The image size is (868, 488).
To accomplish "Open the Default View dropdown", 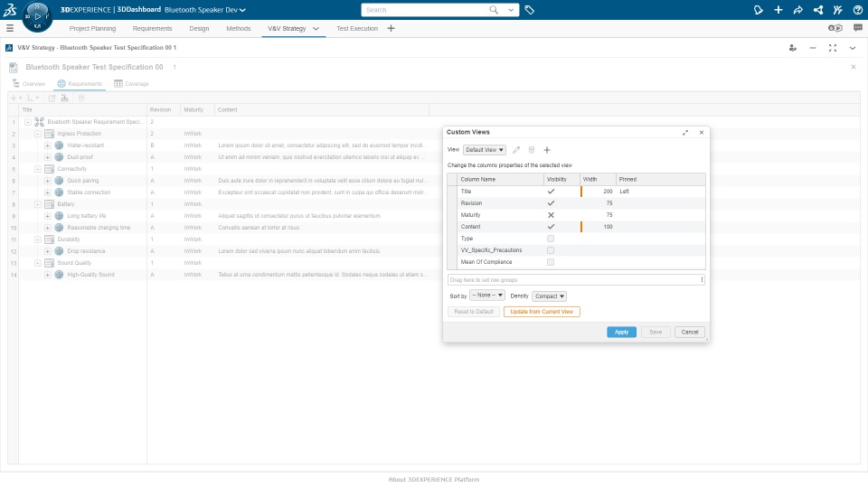I will tap(485, 150).
